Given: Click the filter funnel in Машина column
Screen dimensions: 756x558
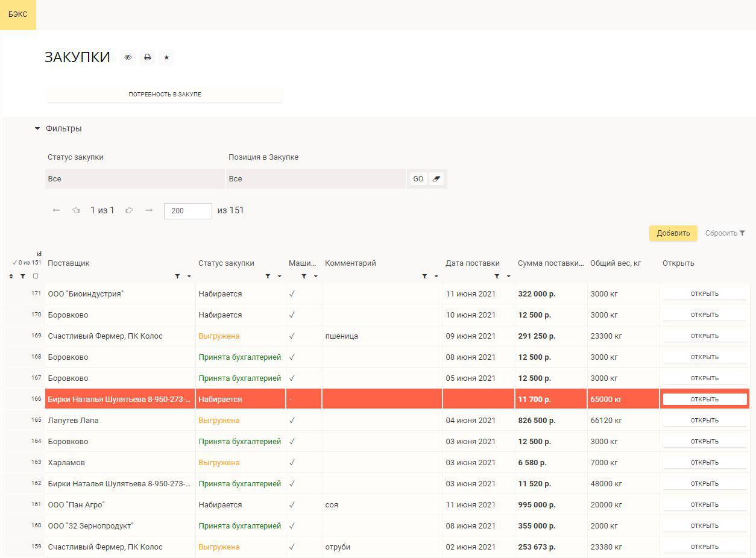Looking at the screenshot, I should (x=304, y=277).
